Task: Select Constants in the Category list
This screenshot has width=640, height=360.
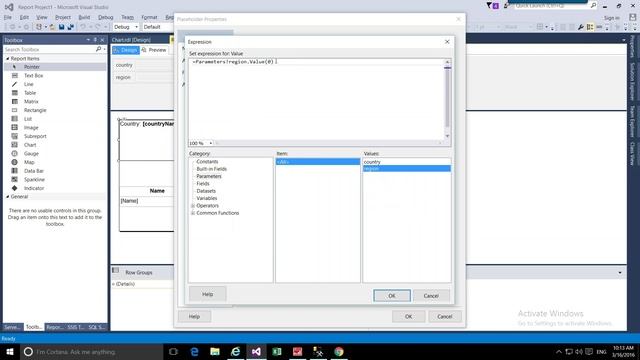Action: [x=207, y=162]
